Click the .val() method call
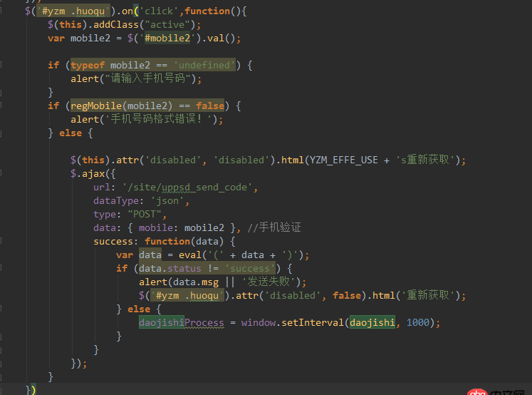This screenshot has width=532, height=395. tap(219, 39)
